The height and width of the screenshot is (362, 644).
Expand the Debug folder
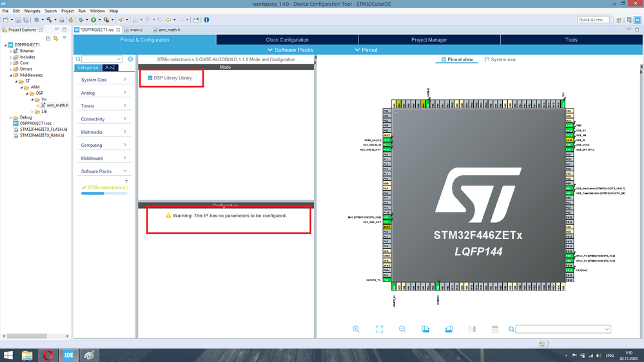[11, 117]
